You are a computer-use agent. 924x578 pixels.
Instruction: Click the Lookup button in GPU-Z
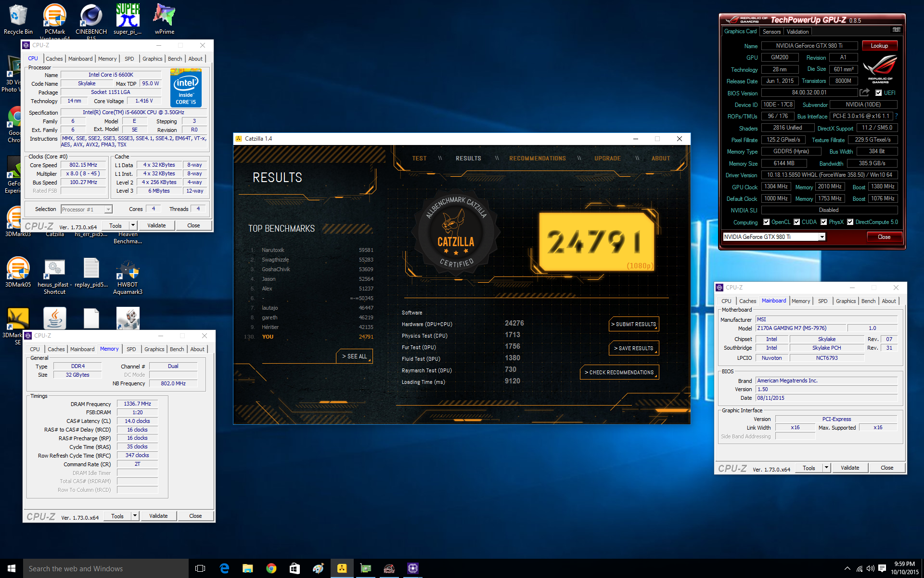click(x=879, y=46)
